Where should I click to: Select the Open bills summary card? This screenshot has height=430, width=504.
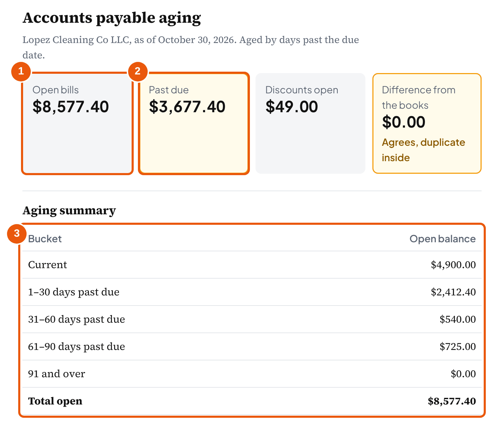tap(77, 123)
